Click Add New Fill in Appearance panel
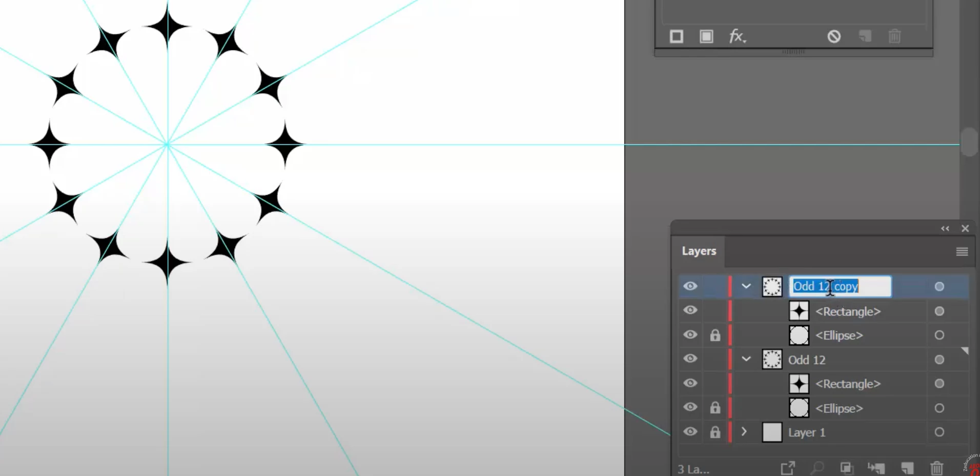 [706, 36]
